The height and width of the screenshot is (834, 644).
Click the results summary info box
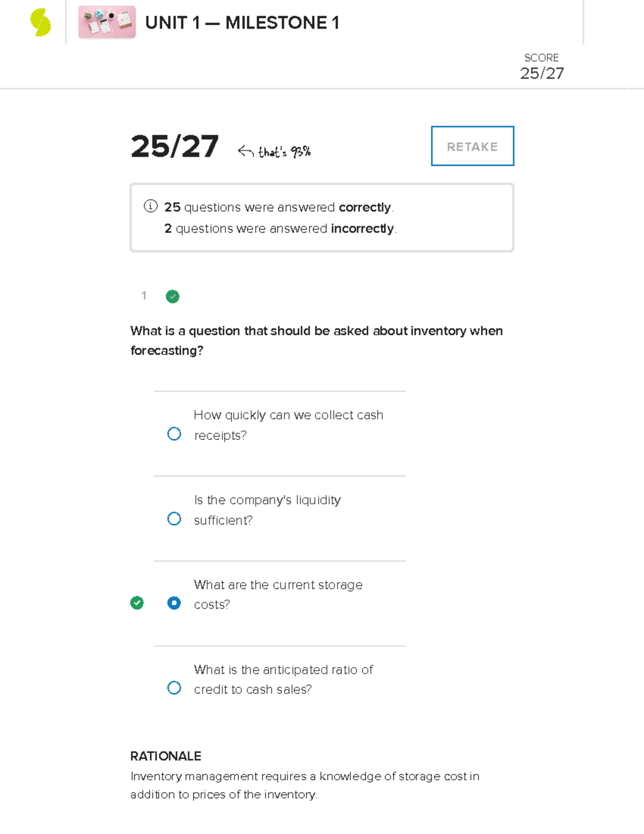[321, 217]
